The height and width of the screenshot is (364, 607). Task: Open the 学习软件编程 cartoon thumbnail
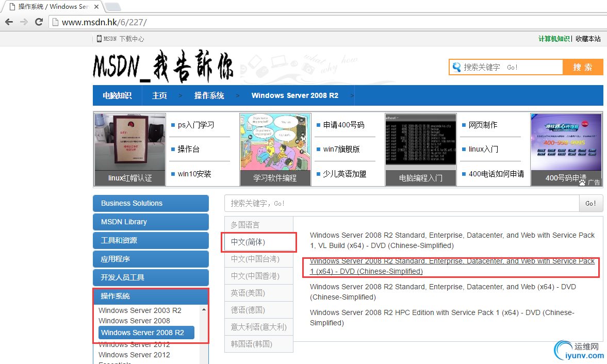(275, 150)
